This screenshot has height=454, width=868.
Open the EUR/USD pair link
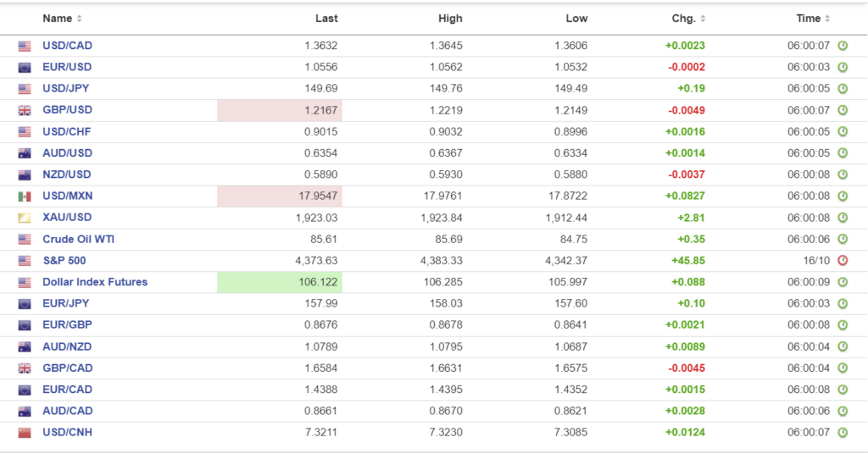tap(67, 67)
